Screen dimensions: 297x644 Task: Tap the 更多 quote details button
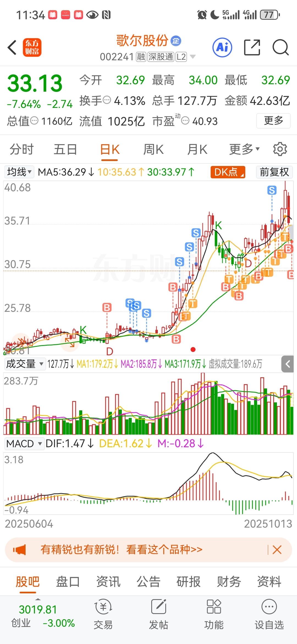pyautogui.click(x=273, y=121)
